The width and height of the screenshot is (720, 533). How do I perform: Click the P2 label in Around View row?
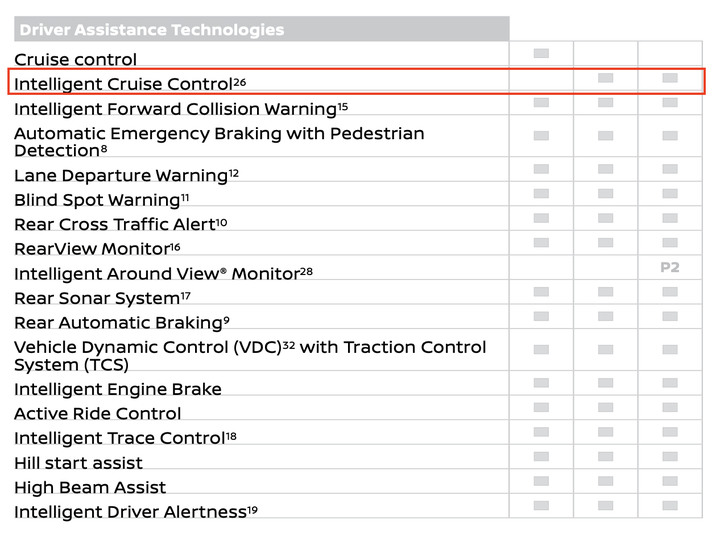[669, 267]
